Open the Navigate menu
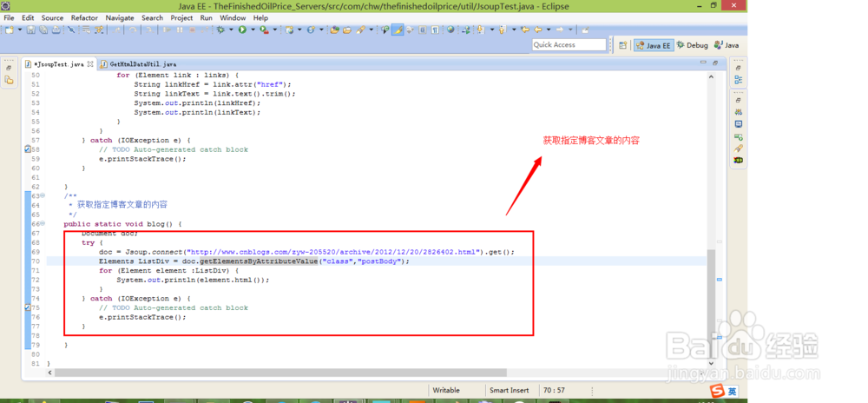The image size is (868, 403). (x=120, y=17)
